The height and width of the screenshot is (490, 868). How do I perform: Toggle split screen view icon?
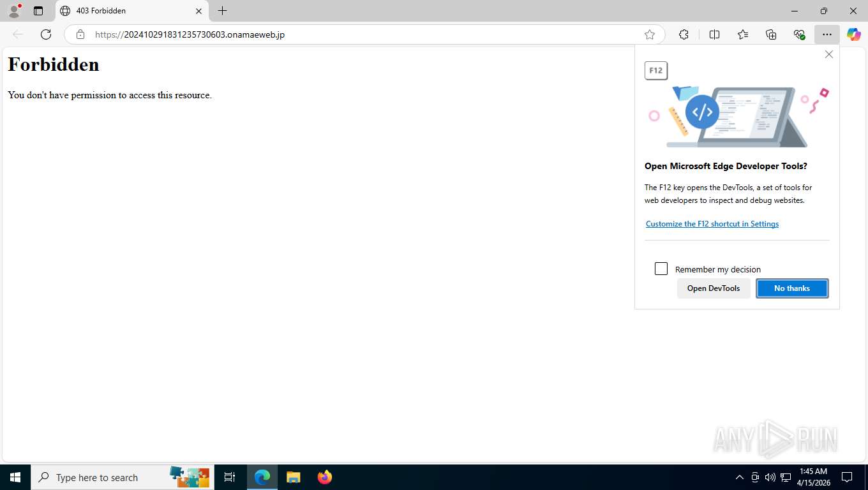tap(714, 34)
